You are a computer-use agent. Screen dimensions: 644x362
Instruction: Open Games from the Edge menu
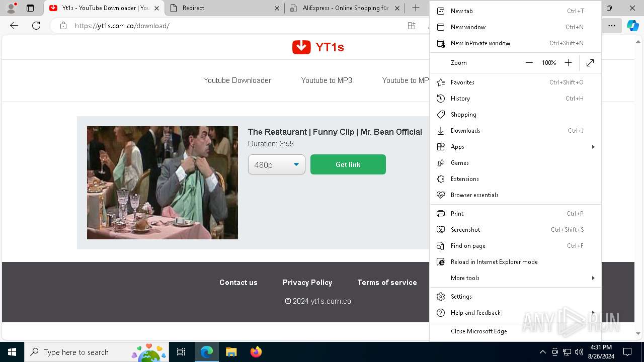(x=515, y=163)
